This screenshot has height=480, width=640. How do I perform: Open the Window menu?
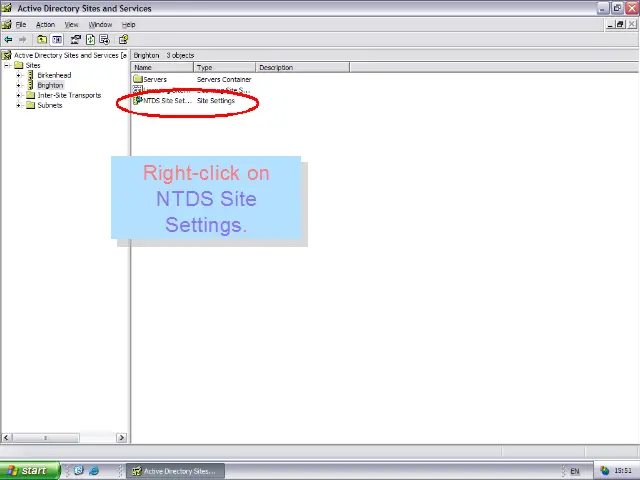[100, 24]
